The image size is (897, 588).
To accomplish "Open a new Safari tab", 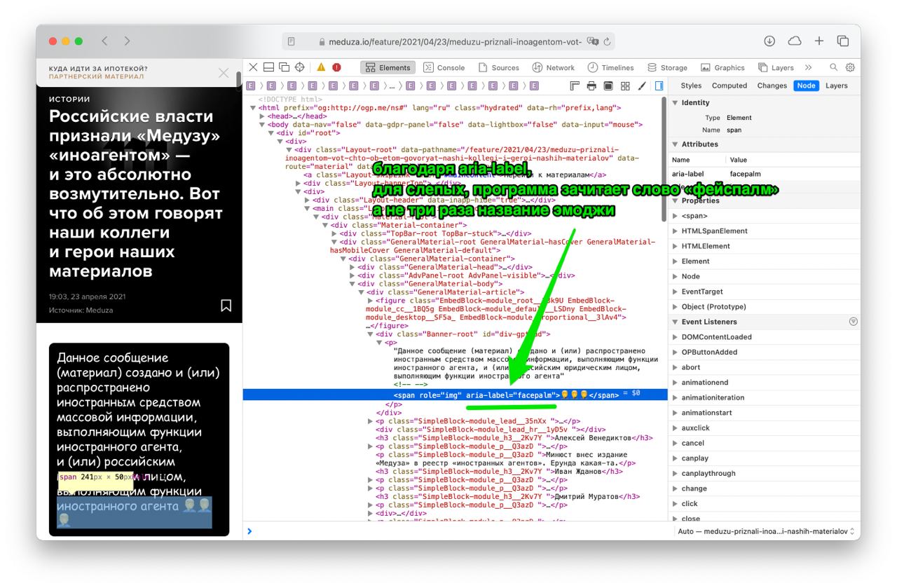I will 819,41.
